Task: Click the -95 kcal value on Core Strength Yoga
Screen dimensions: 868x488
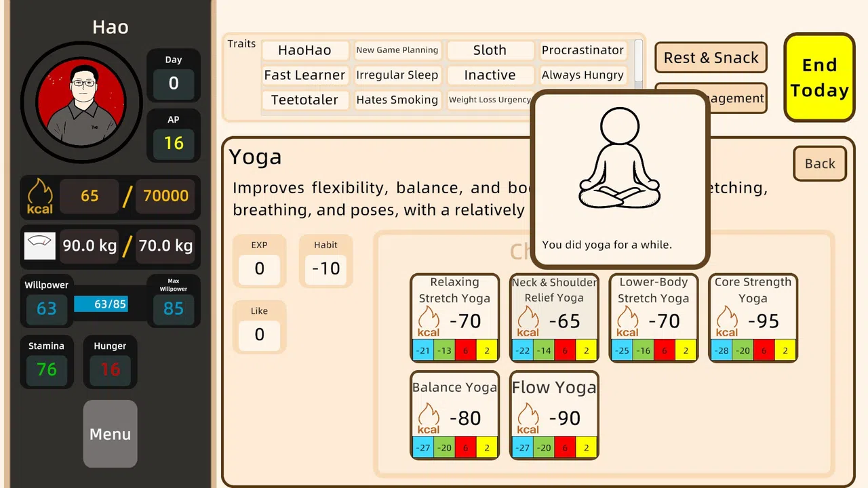Action: (x=764, y=321)
